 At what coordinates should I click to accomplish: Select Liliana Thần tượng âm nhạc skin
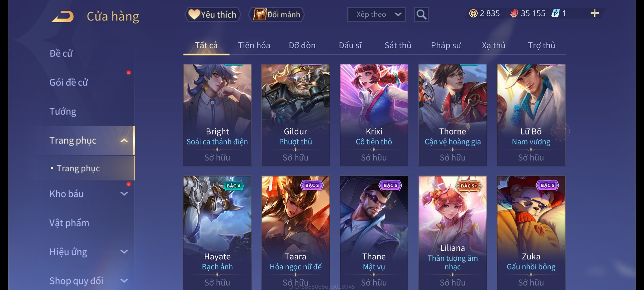(x=453, y=233)
